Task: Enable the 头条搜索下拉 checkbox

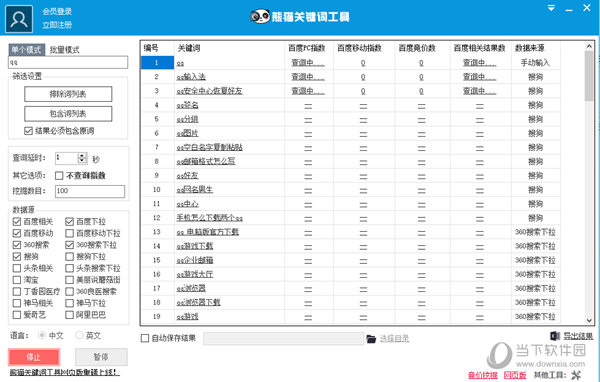Action: [x=69, y=268]
